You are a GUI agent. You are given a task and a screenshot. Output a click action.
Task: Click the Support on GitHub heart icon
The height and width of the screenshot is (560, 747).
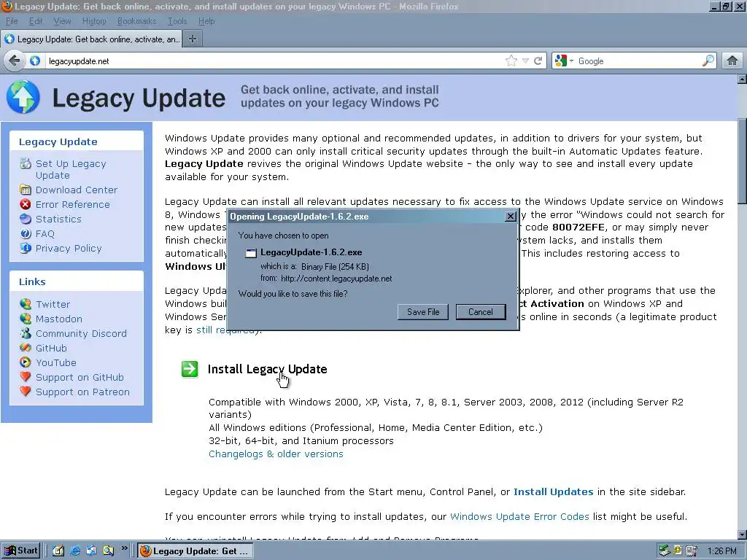[x=26, y=377]
